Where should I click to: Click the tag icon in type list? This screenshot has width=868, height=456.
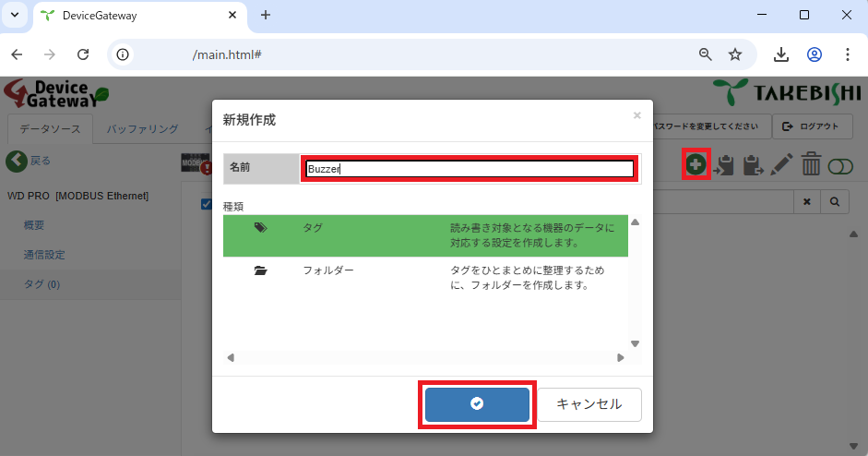pos(261,228)
